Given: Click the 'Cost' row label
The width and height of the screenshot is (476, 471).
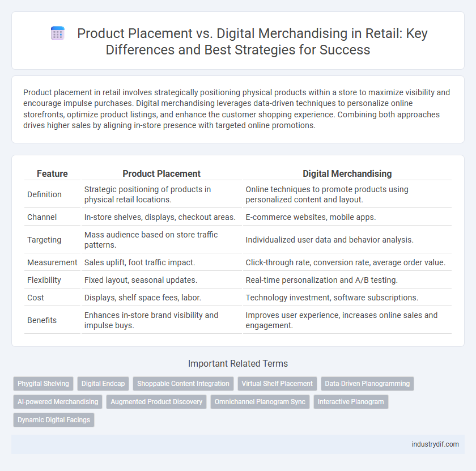Looking at the screenshot, I should click(x=36, y=298).
